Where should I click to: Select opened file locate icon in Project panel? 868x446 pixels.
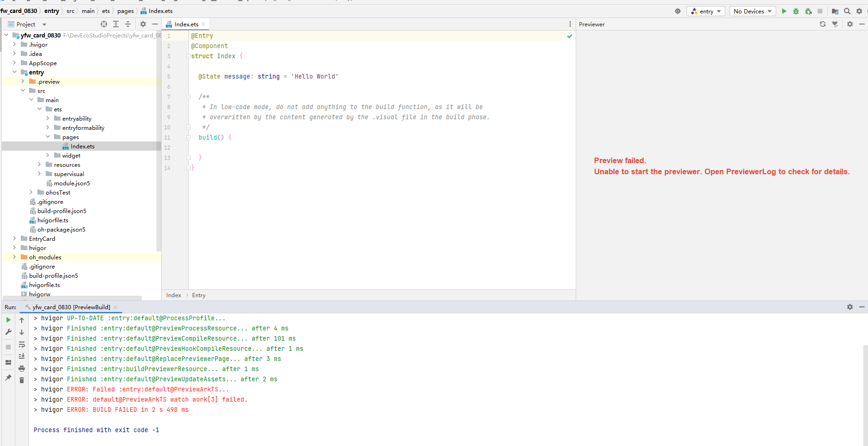pos(104,24)
